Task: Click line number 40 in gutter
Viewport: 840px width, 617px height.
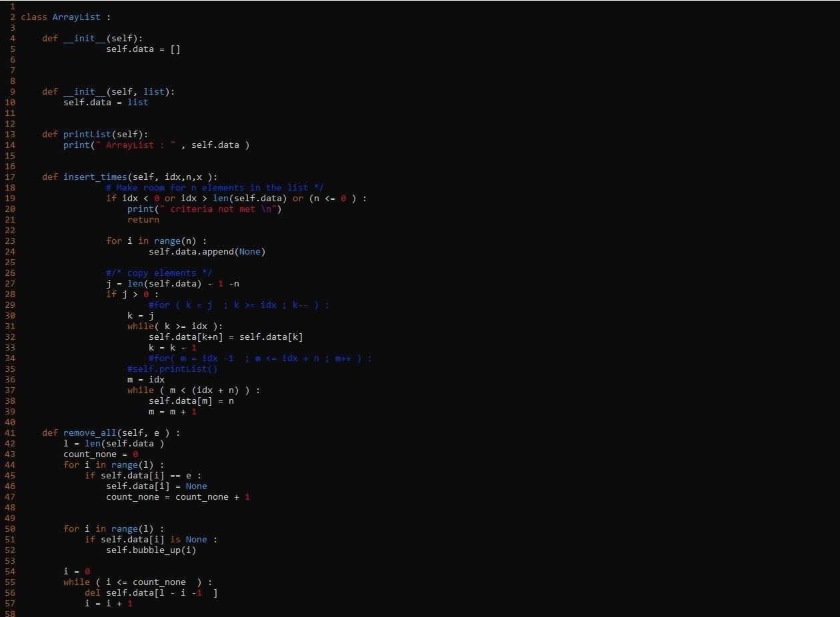Action: (x=10, y=422)
